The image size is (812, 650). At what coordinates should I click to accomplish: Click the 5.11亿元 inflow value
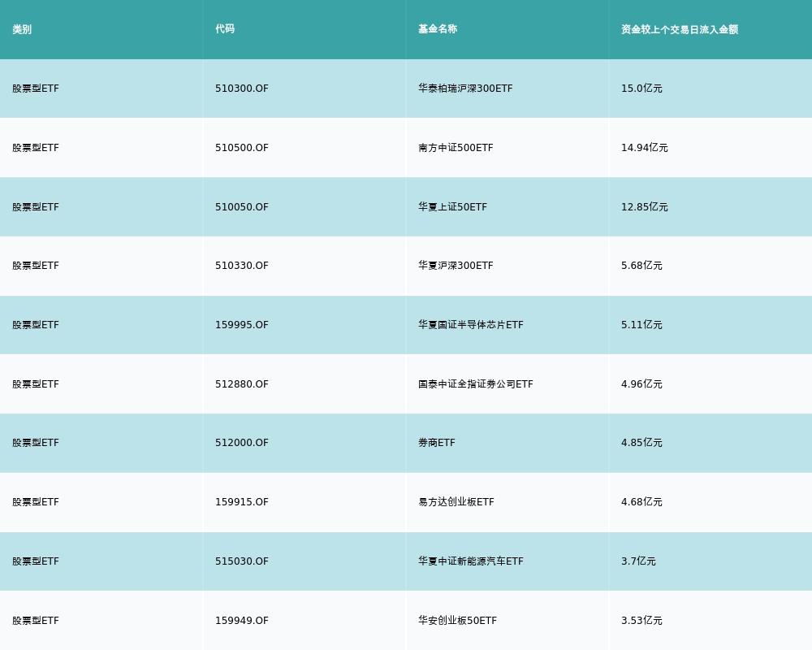pyautogui.click(x=641, y=324)
